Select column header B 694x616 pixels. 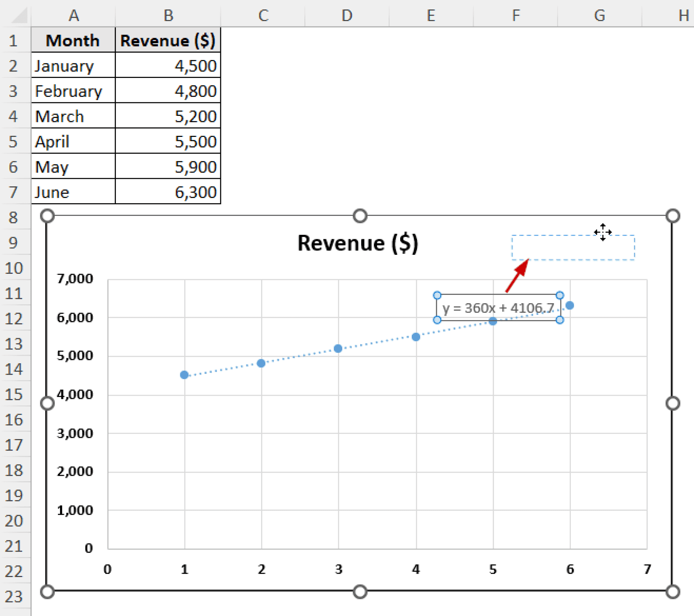(168, 15)
